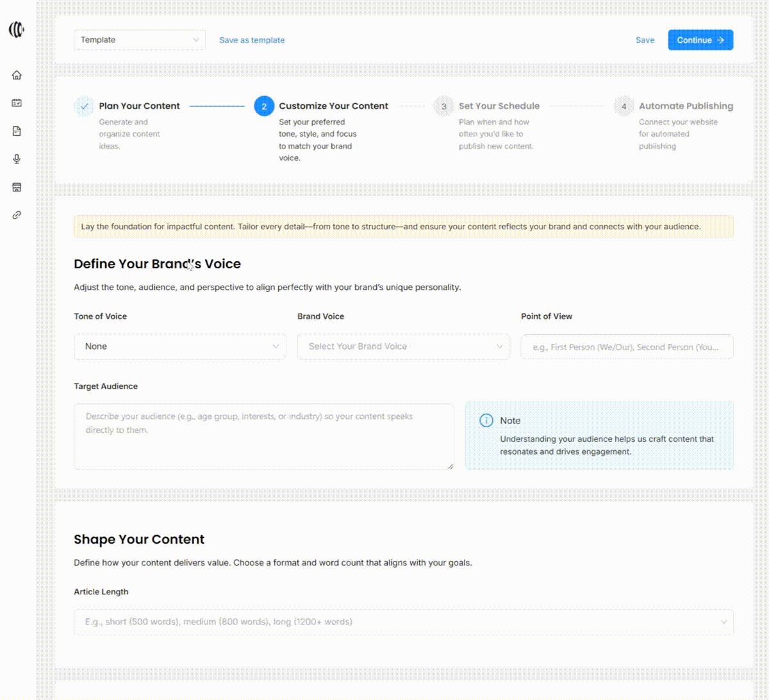Image resolution: width=769 pixels, height=700 pixels.
Task: Click the Save link
Action: pos(645,40)
